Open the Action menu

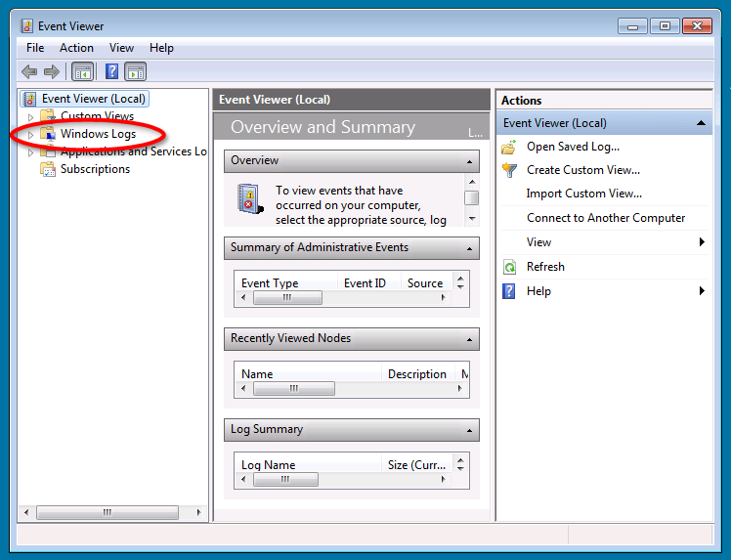[76, 48]
